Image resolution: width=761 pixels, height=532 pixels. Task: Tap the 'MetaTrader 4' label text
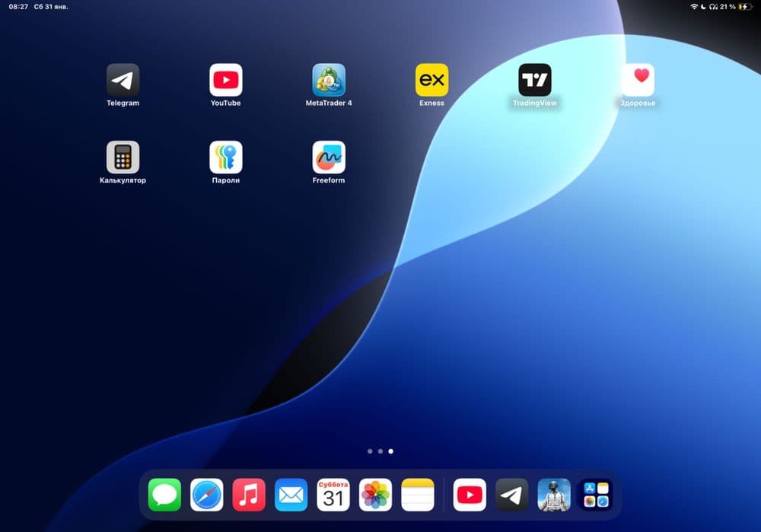(329, 103)
